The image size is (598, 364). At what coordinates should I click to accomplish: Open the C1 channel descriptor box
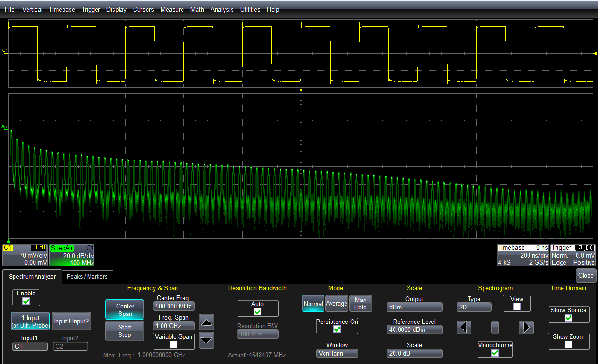(24, 255)
